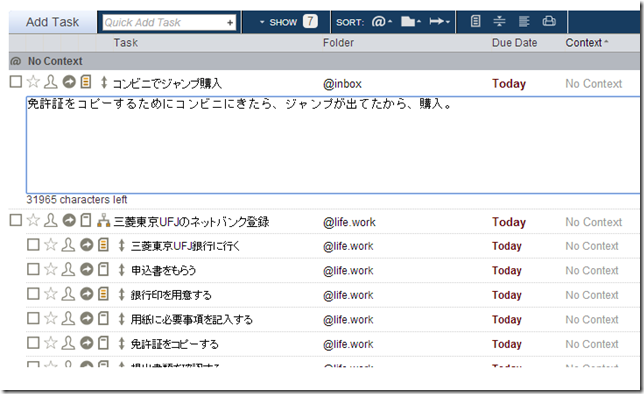Click the notes view toolbar icon
Image resolution: width=644 pixels, height=394 pixels.
475,21
